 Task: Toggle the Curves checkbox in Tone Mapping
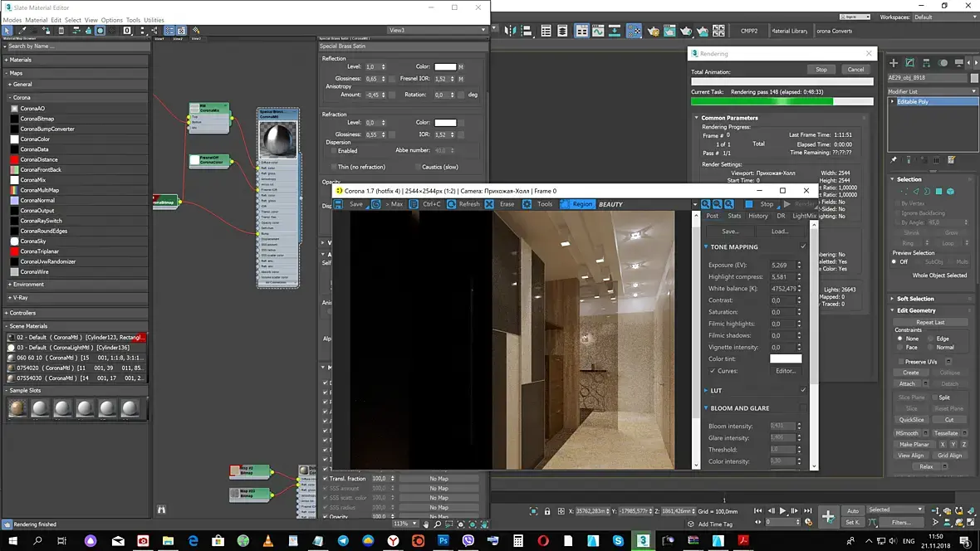(x=713, y=371)
